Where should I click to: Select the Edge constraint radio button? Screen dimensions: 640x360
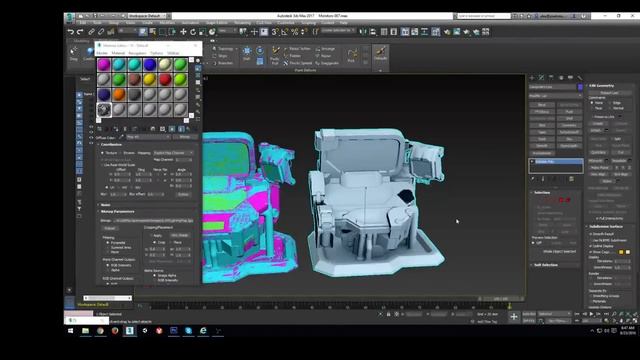tap(610, 103)
